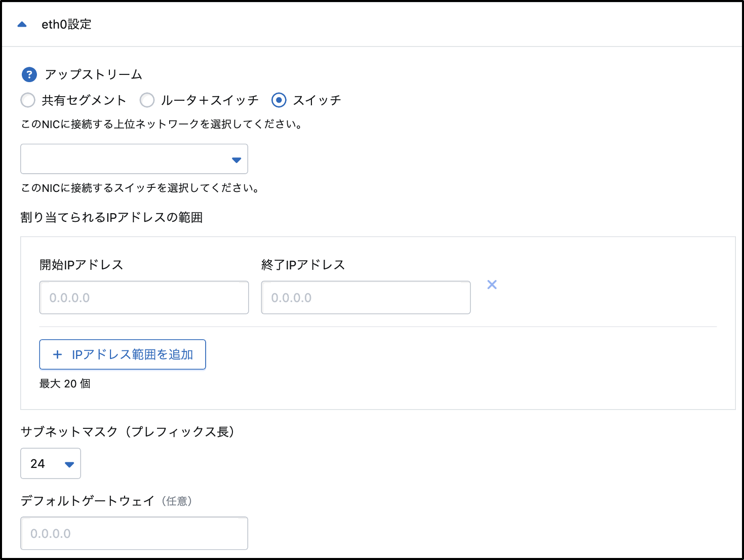The image size is (744, 560).
Task: Click the アップストリーム label text
Action: pyautogui.click(x=94, y=75)
